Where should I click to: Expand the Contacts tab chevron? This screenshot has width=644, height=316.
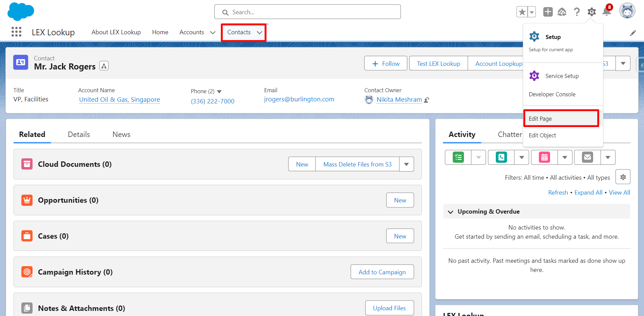pyautogui.click(x=259, y=33)
